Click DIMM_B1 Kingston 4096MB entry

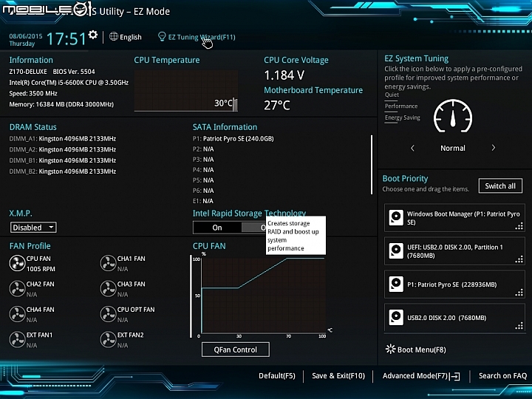pos(63,160)
